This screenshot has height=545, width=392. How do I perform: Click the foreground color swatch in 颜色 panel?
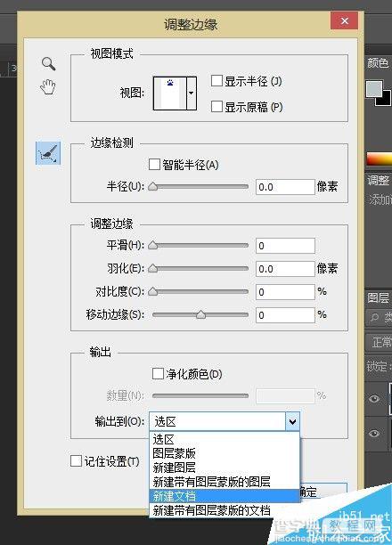click(x=374, y=89)
